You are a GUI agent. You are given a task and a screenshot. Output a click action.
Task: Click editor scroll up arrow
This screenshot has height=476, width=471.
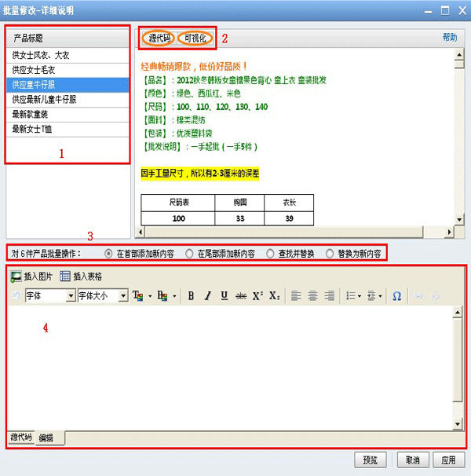pyautogui.click(x=458, y=312)
